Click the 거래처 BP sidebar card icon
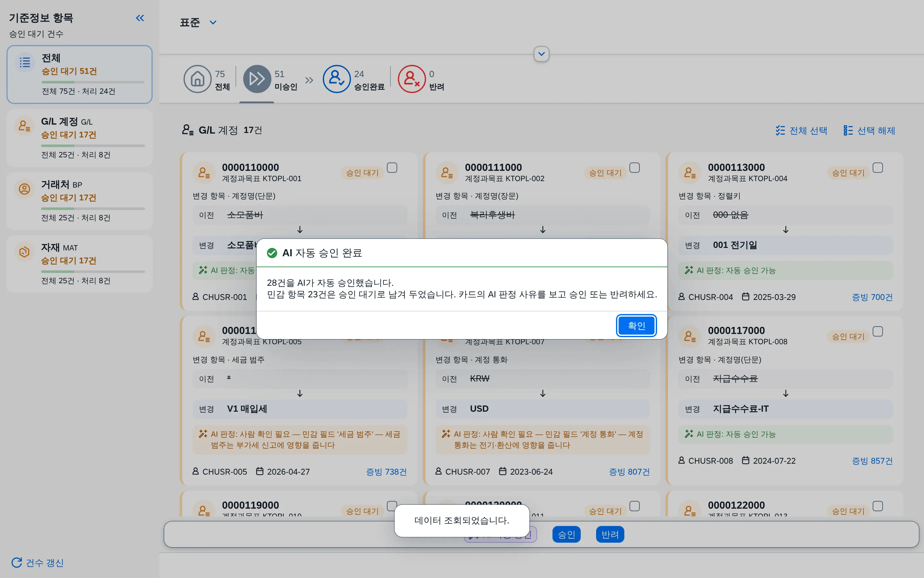 [x=24, y=189]
